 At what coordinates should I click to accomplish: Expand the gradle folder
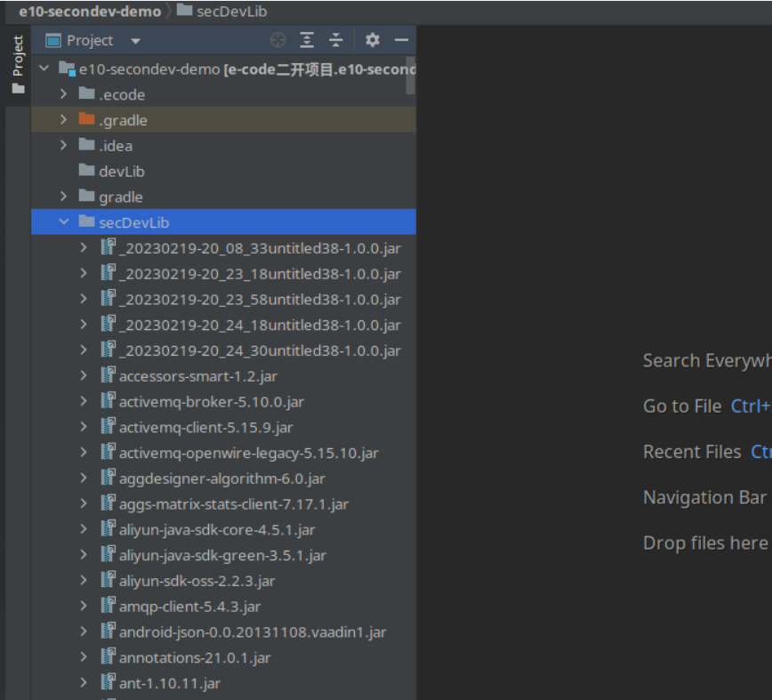click(x=63, y=196)
